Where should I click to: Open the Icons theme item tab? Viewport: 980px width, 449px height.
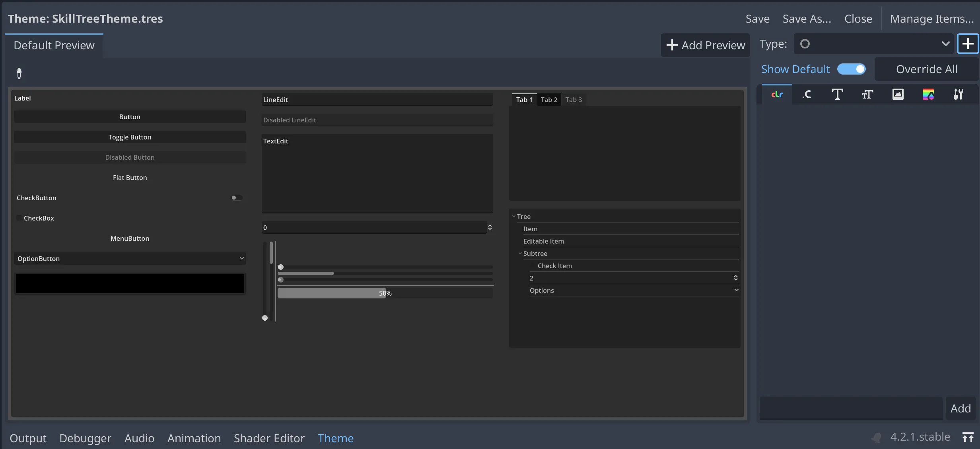[898, 95]
